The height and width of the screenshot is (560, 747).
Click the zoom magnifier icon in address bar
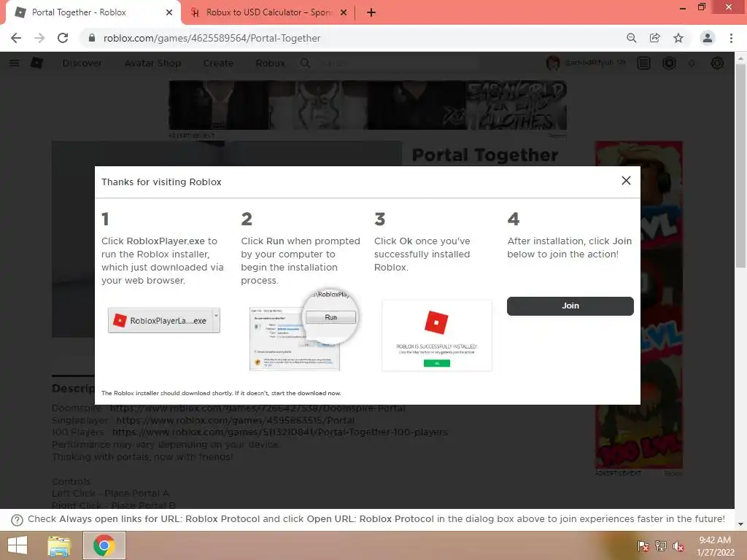point(631,38)
